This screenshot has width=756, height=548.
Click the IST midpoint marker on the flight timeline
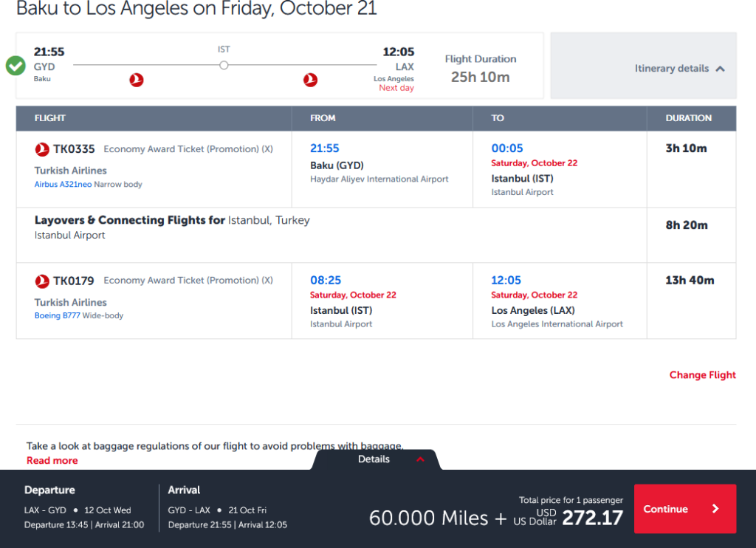click(x=224, y=65)
